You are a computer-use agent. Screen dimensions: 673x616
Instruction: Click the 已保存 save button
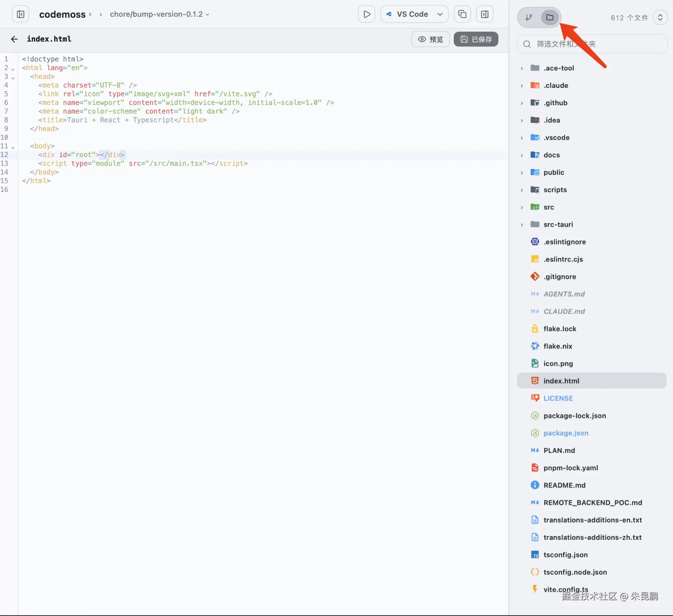(476, 39)
